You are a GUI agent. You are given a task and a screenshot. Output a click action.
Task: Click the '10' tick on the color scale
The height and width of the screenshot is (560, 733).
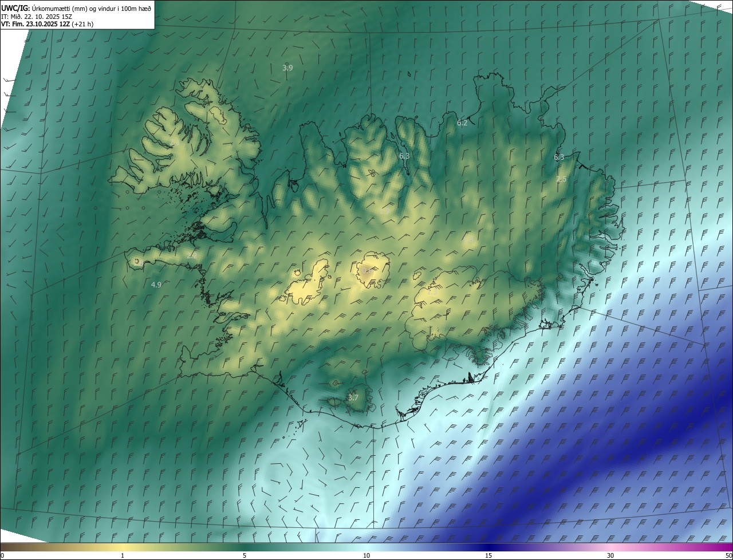366,556
